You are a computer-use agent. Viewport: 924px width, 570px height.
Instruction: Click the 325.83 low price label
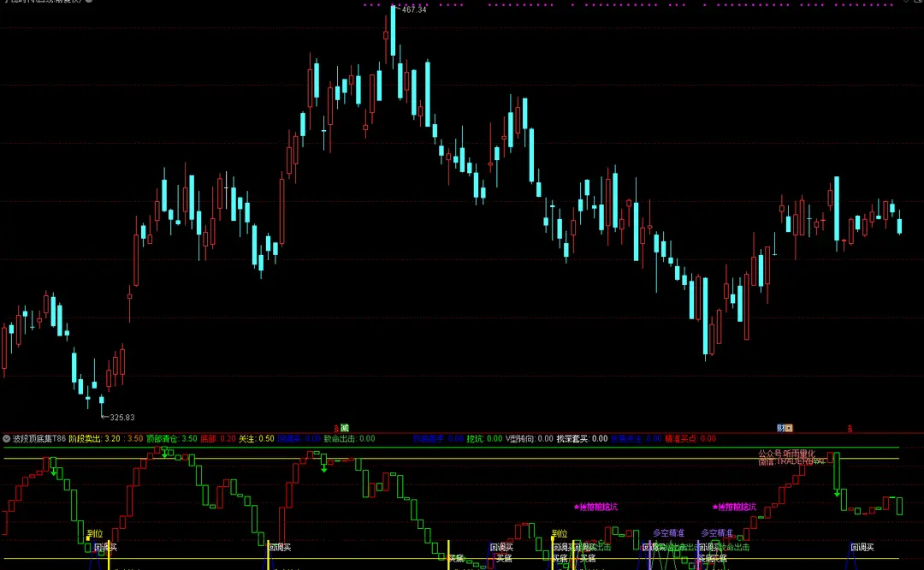click(x=122, y=418)
